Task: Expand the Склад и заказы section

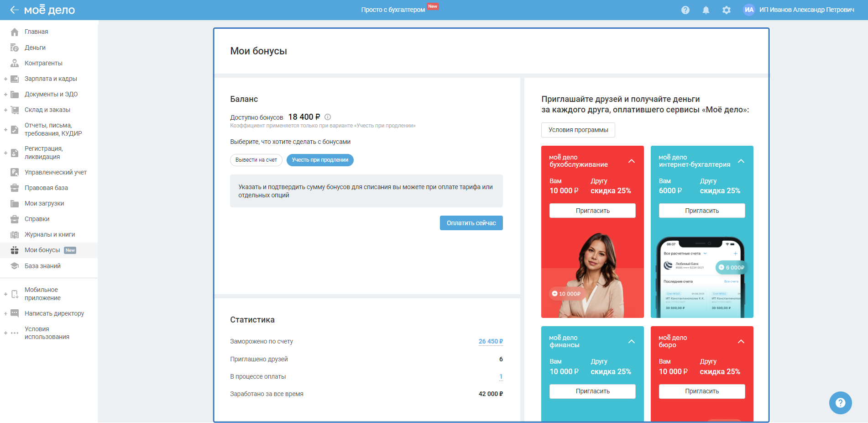Action: pos(5,110)
